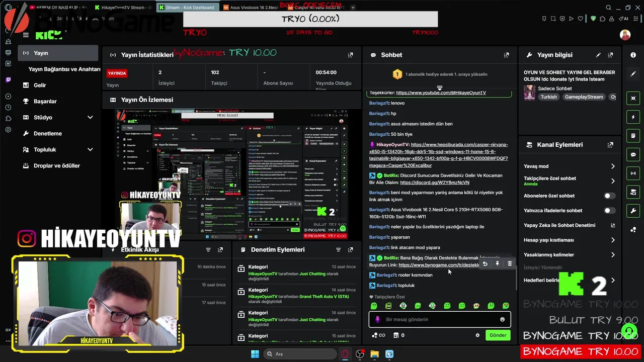The image size is (644, 362).
Task: Click the chat message input field
Action: tap(440, 319)
